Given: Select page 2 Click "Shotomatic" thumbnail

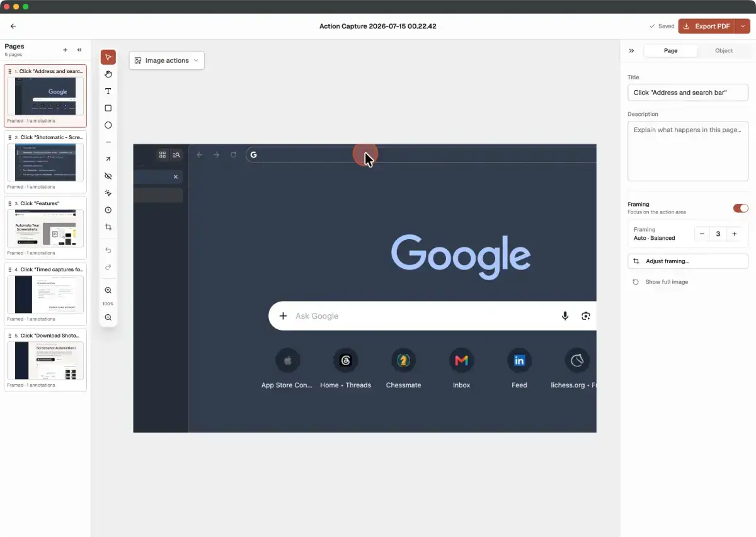Looking at the screenshot, I should tap(45, 162).
